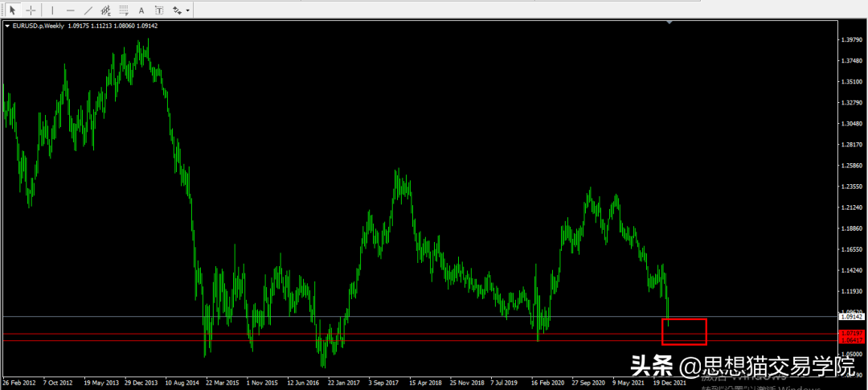Screen dimensions: 868x390
Task: Select the Cursor arrow tool
Action: coord(13,10)
